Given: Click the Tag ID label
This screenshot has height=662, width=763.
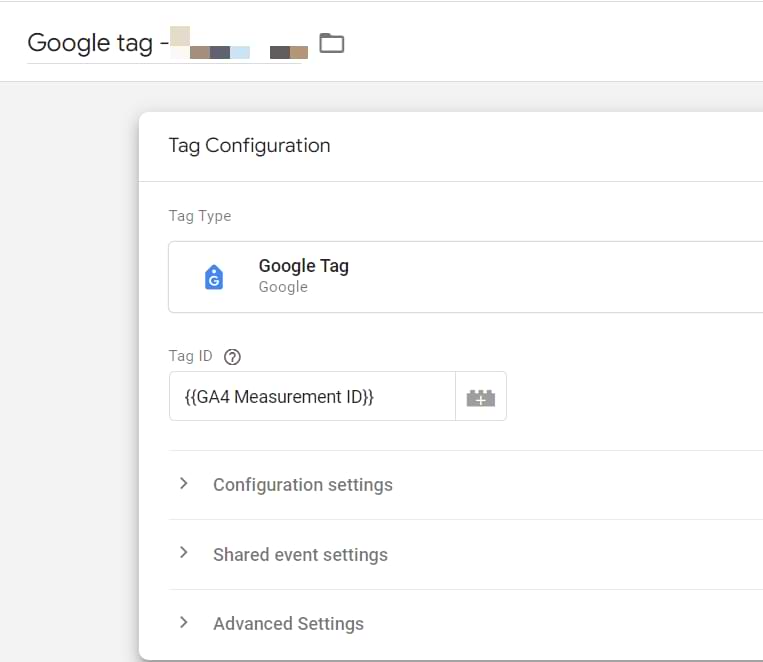Looking at the screenshot, I should pos(190,356).
